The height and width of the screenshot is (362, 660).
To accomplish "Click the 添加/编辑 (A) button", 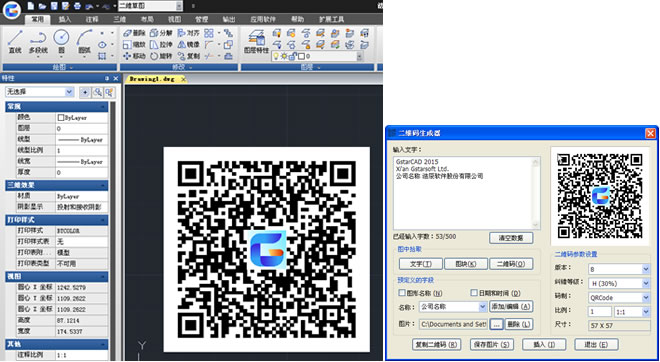I will (511, 307).
